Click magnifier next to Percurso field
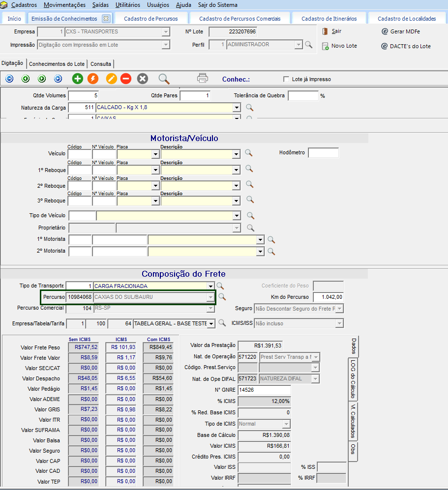Screen dimensions: 448x490 (222, 297)
